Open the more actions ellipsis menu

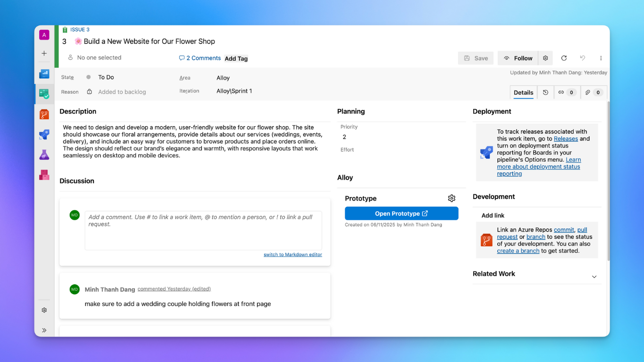tap(601, 58)
